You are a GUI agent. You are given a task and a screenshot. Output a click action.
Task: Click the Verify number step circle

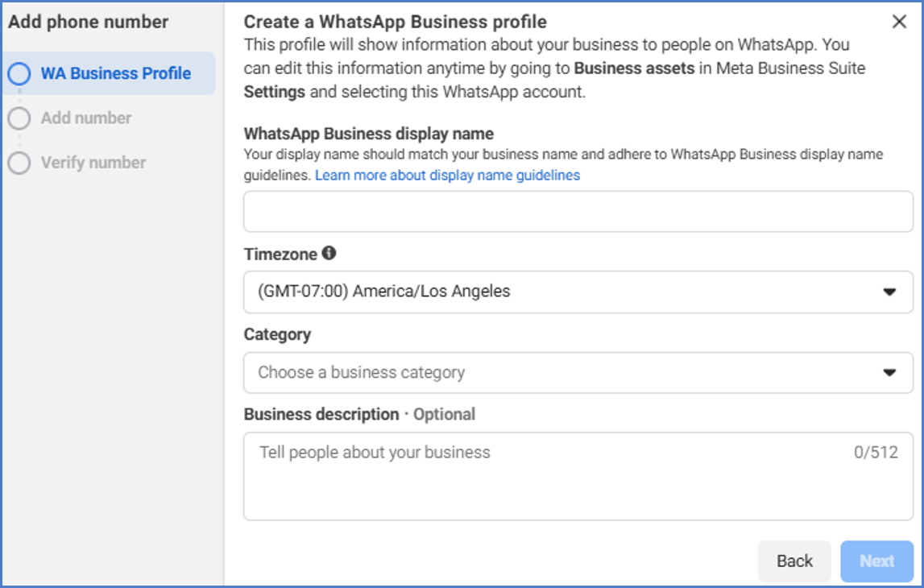point(19,163)
